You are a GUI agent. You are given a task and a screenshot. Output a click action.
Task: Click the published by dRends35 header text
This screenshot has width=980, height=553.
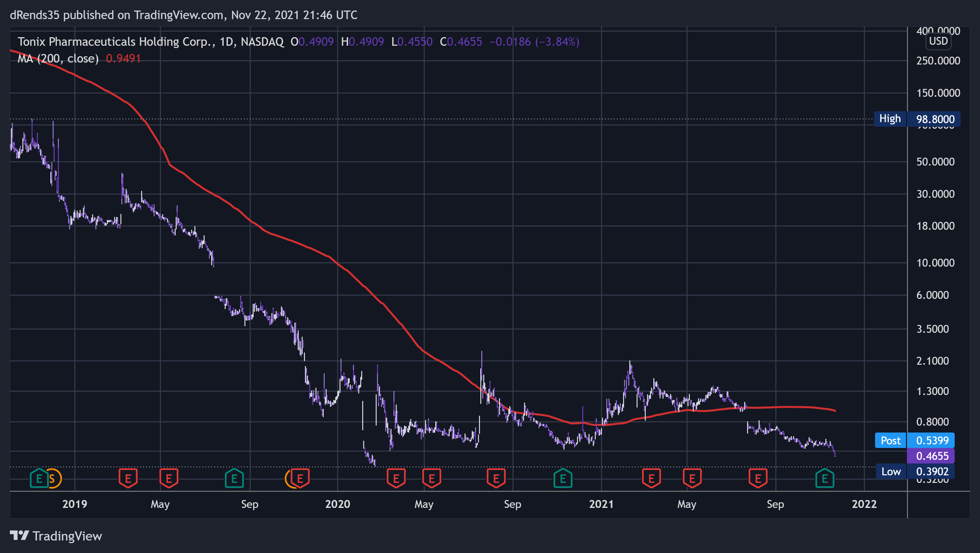183,15
